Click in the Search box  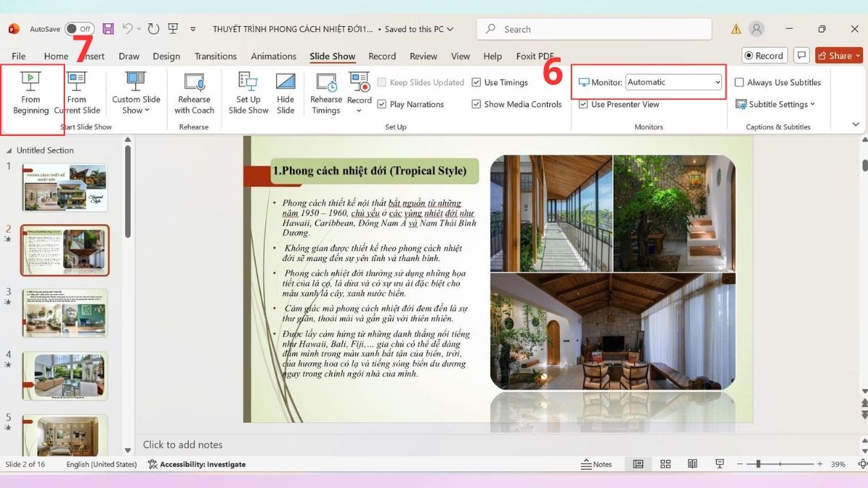(x=594, y=29)
